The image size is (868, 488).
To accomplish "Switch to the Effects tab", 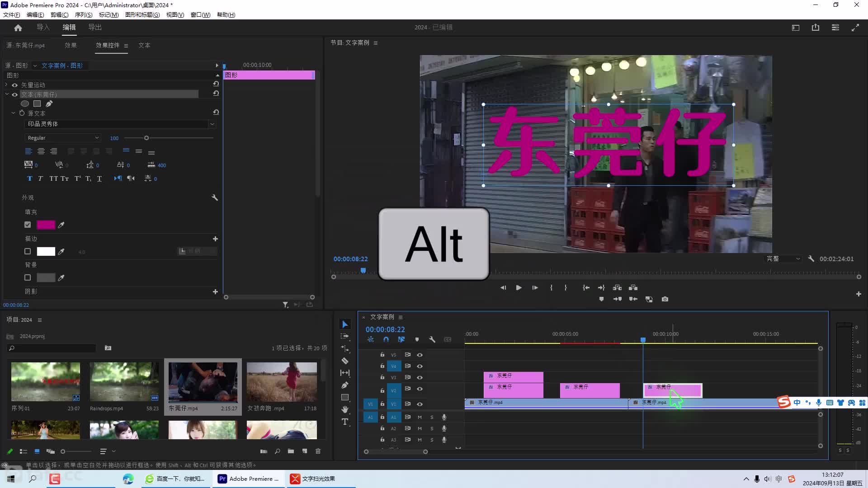I will pos(71,45).
